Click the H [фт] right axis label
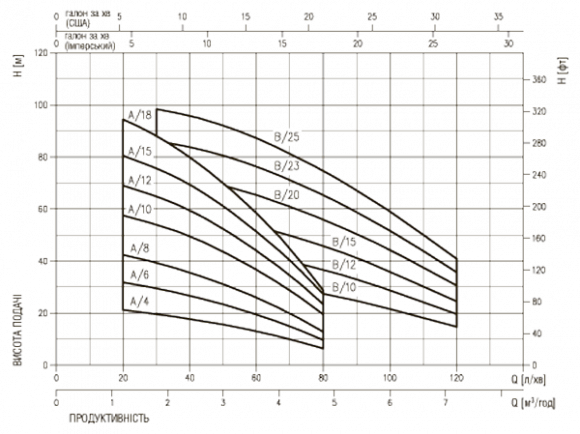 562,71
